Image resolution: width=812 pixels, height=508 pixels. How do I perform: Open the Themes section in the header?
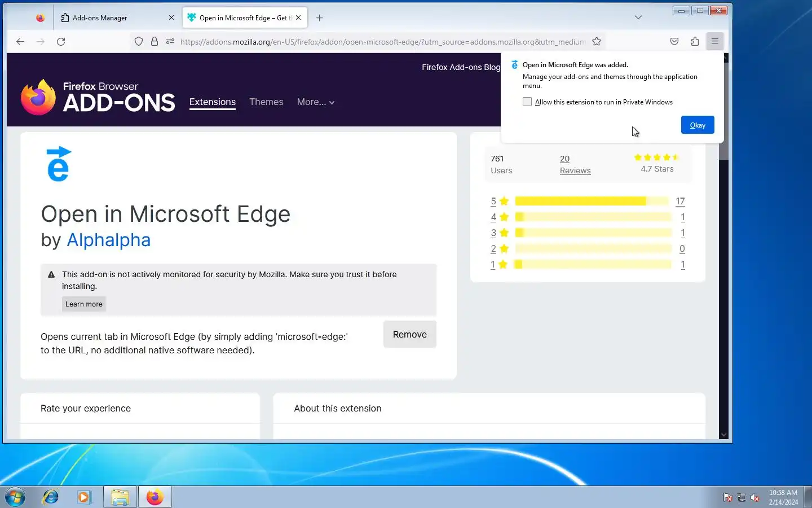point(266,102)
